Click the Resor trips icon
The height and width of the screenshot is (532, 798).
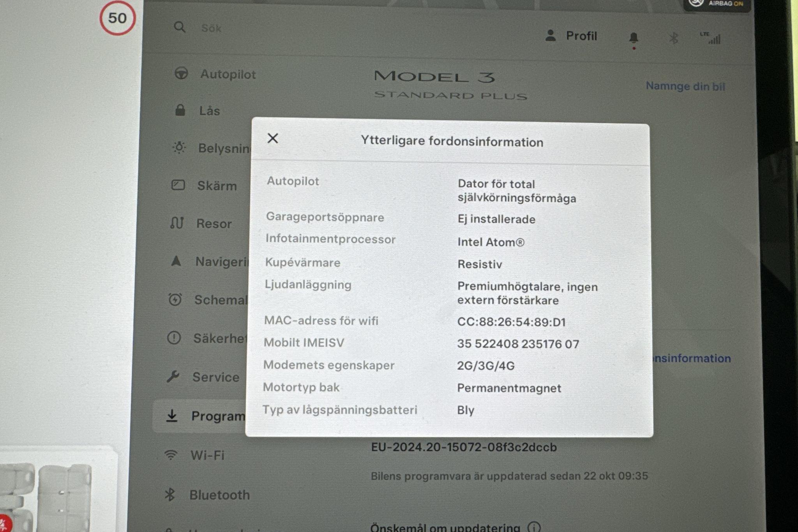pos(177,223)
